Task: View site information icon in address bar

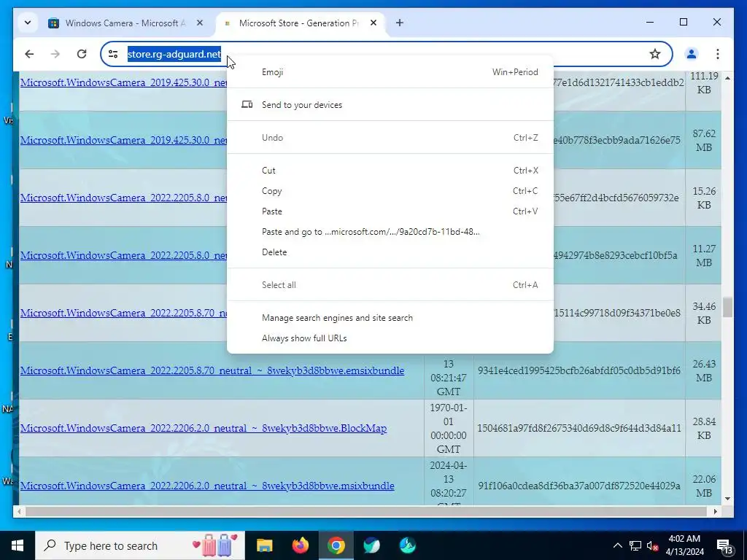Action: [113, 54]
